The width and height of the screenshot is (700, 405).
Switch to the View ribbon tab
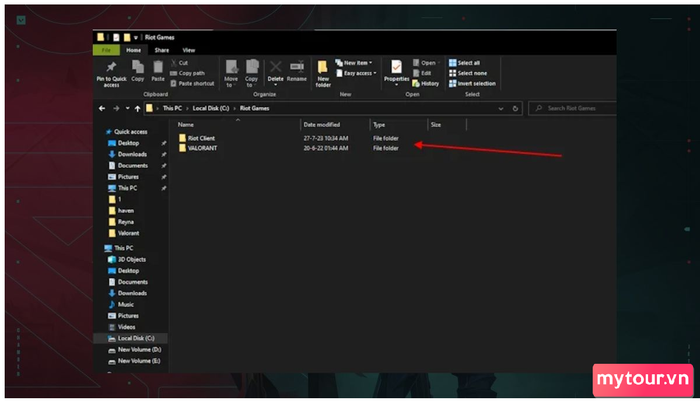click(188, 50)
